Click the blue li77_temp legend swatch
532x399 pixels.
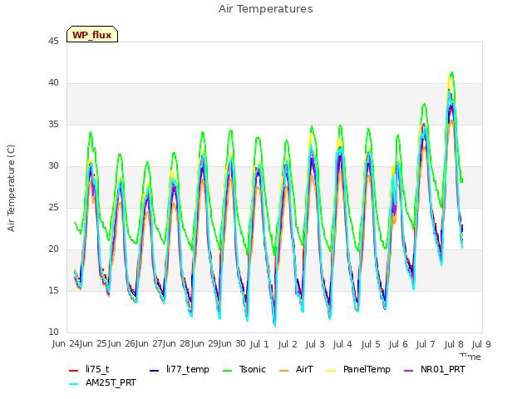pyautogui.click(x=155, y=371)
